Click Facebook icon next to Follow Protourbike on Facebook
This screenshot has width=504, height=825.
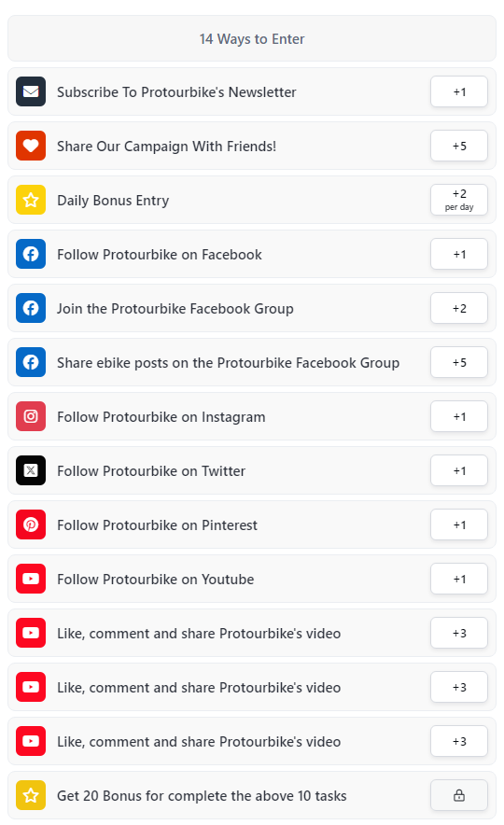[31, 254]
